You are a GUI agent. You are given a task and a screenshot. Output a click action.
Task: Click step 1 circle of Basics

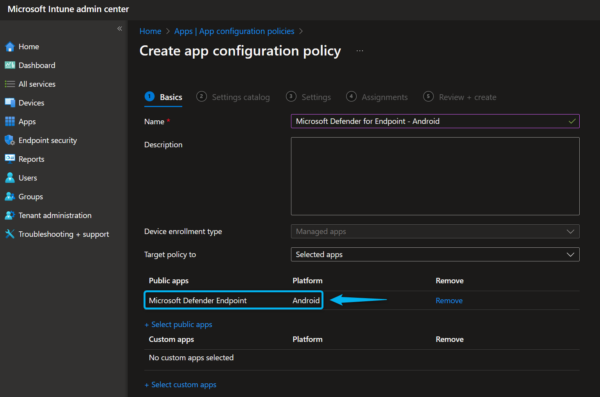point(150,96)
